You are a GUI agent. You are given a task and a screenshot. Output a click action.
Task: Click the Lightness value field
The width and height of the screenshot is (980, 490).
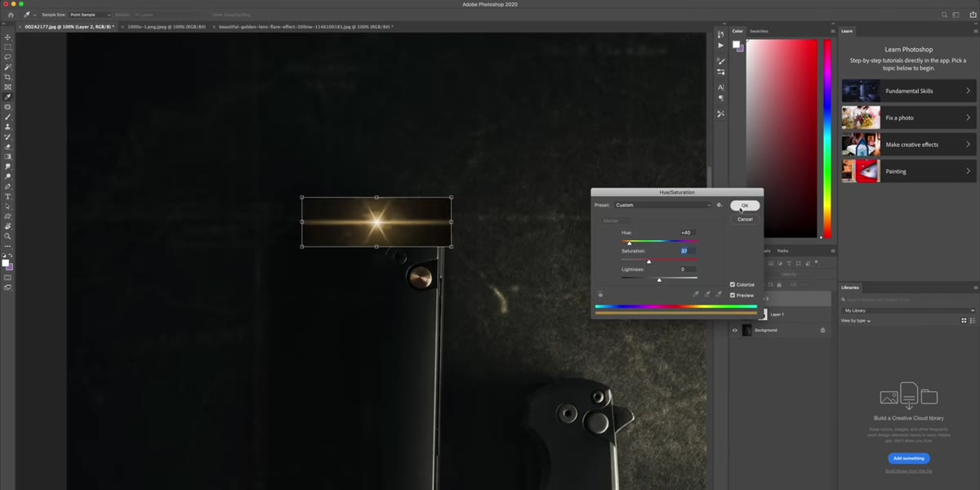point(686,269)
